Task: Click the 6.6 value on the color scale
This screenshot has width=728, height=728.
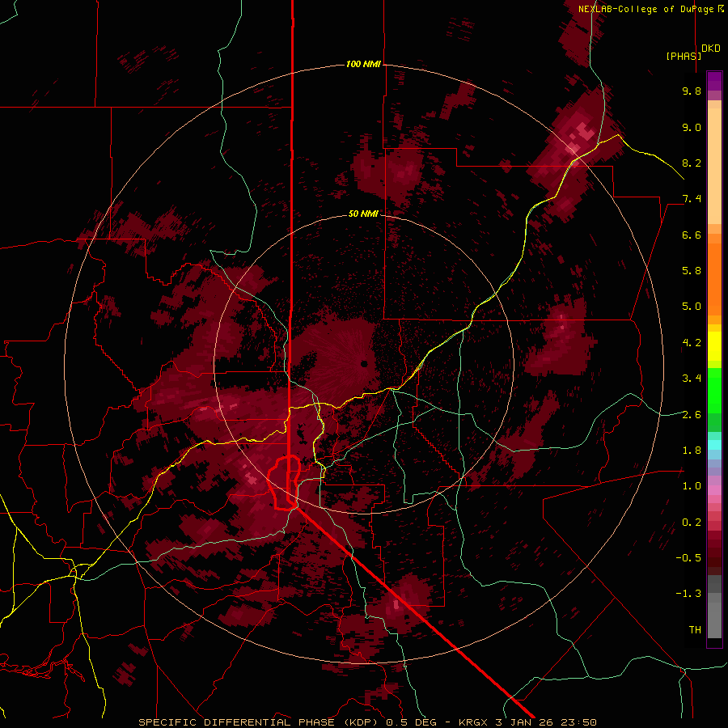Action: [x=692, y=235]
